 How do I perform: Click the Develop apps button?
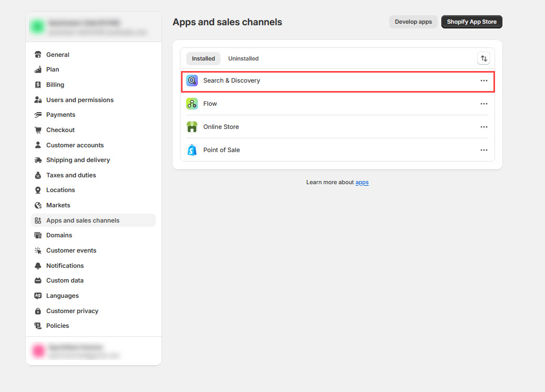[x=413, y=22]
